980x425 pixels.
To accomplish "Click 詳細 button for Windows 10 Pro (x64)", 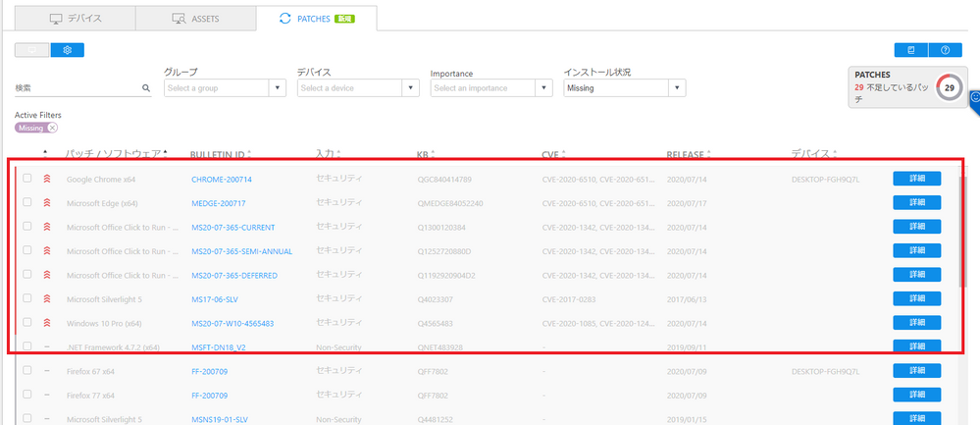I will [917, 322].
